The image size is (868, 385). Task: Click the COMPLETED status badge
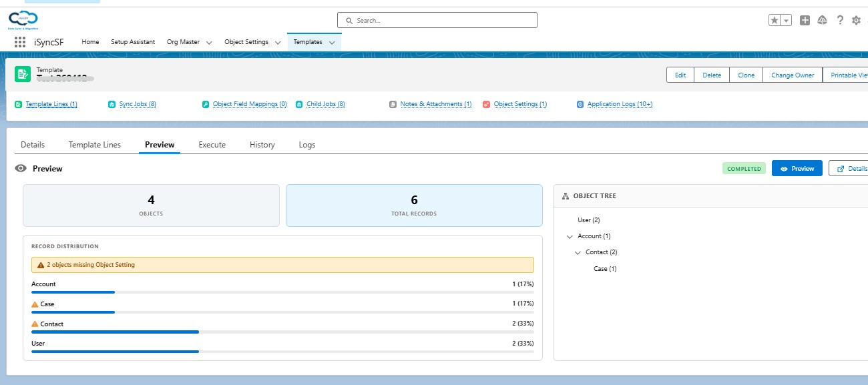pyautogui.click(x=744, y=169)
